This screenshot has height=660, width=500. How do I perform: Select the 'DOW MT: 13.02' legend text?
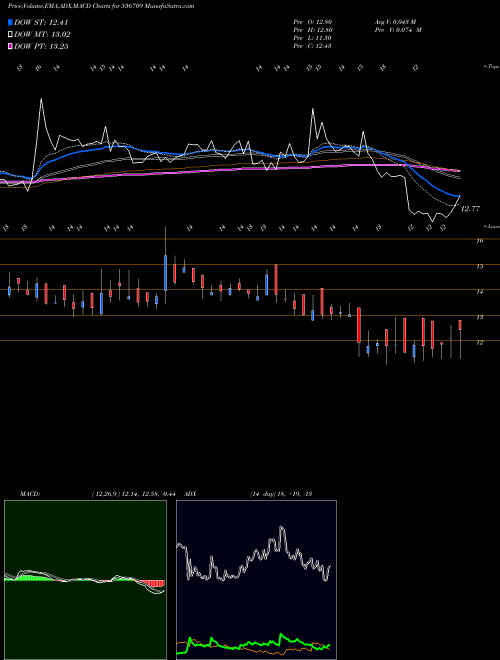click(x=42, y=35)
